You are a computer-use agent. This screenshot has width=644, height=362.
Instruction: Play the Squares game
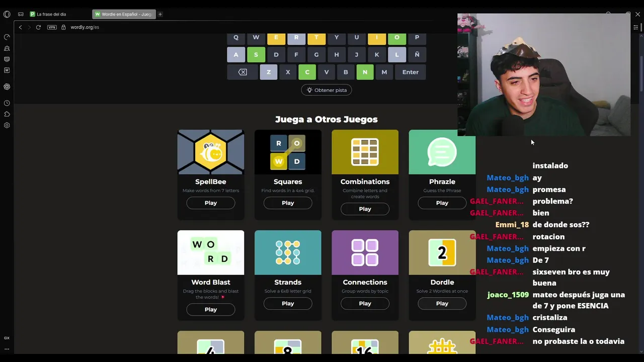[288, 203]
